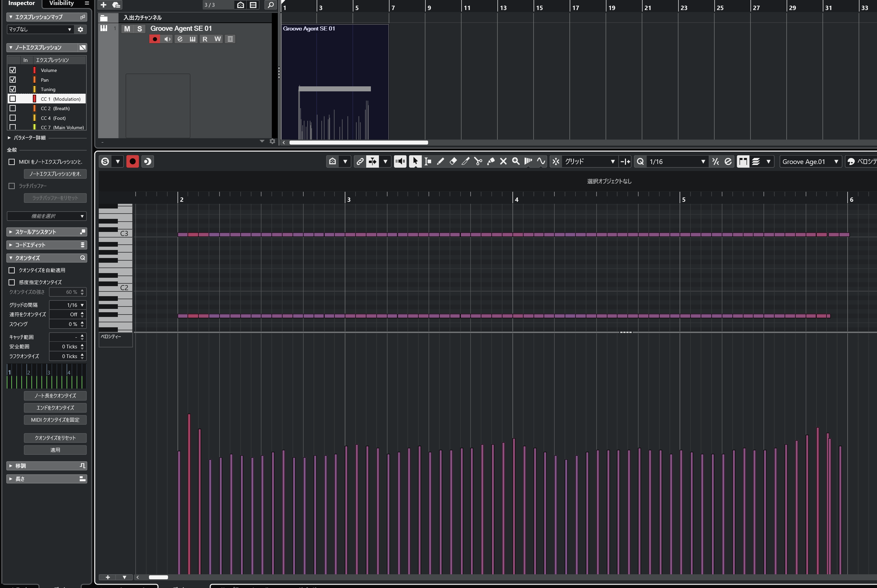Open the マップなし dropdown
This screenshot has width=877, height=588.
coord(40,29)
